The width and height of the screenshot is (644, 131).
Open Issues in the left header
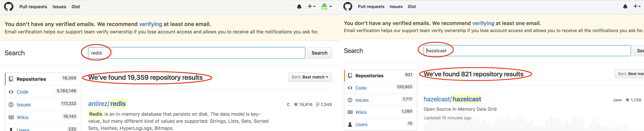pyautogui.click(x=59, y=7)
